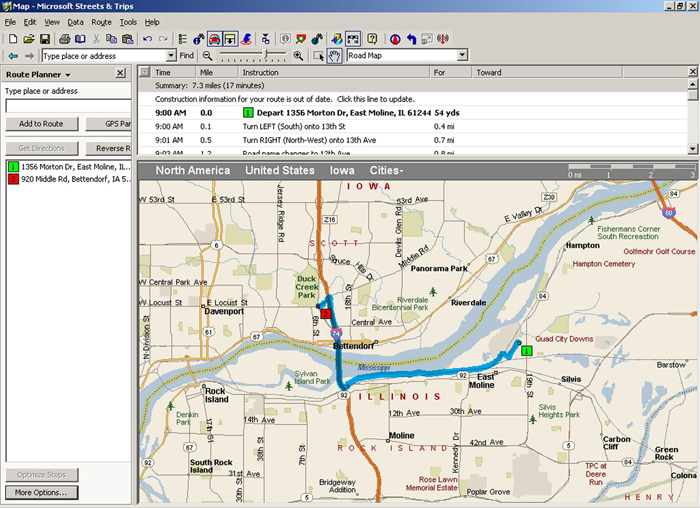Click the green back arrow icon
Viewport: 700px width, 508px height.
click(x=13, y=56)
